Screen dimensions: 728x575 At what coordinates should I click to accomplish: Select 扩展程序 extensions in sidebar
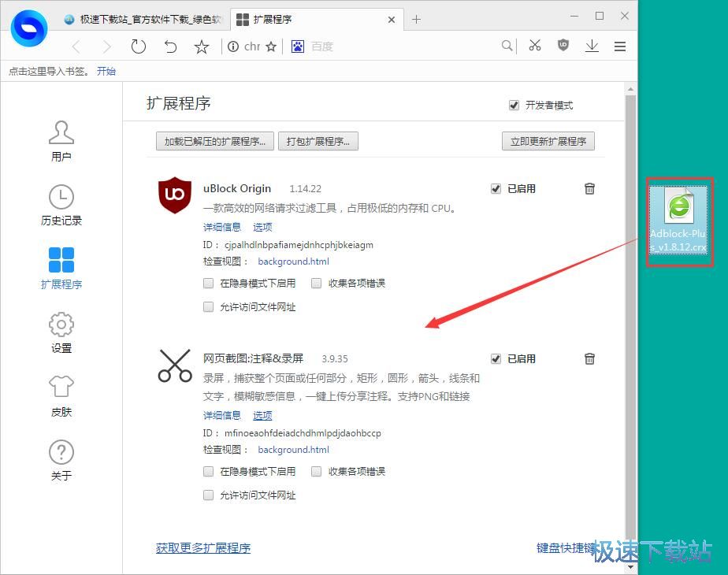(61, 269)
